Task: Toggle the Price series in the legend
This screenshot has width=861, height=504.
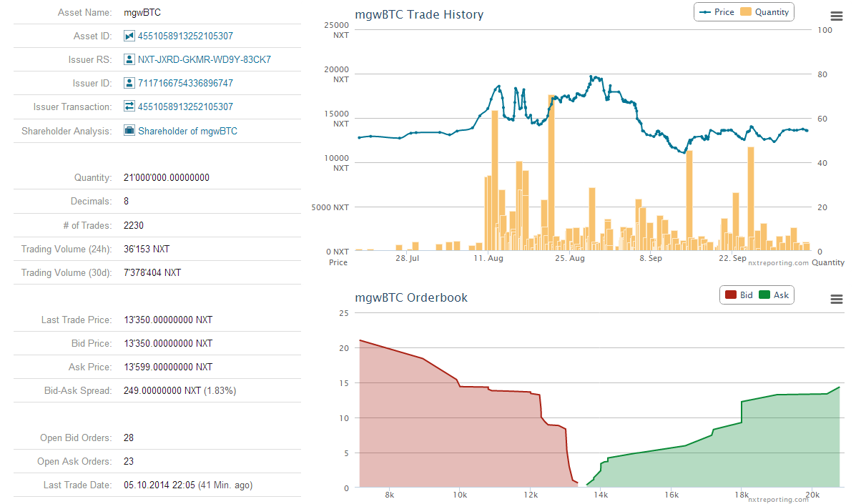Action: (717, 12)
